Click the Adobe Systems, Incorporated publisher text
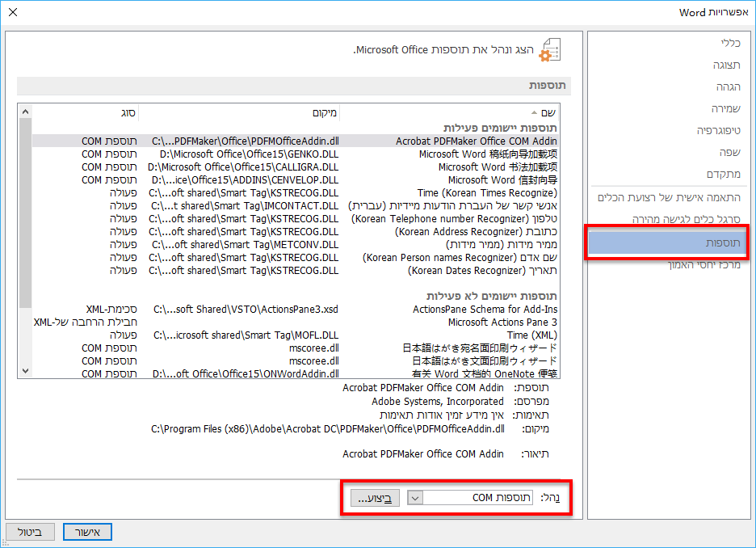The height and width of the screenshot is (548, 756). (x=437, y=402)
